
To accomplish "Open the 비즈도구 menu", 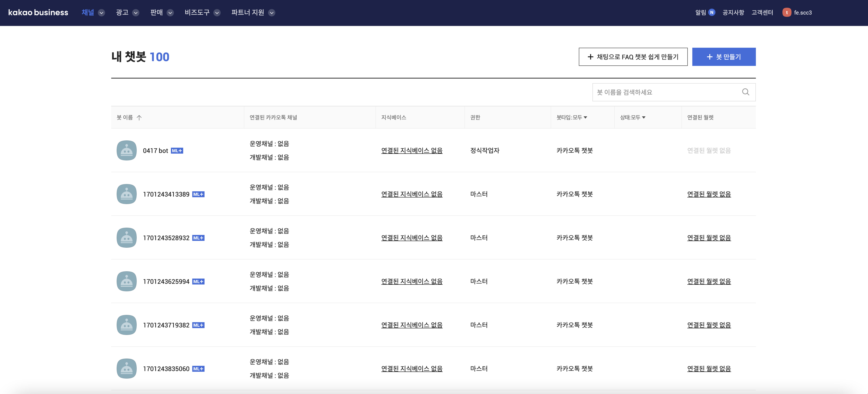I will (x=197, y=12).
